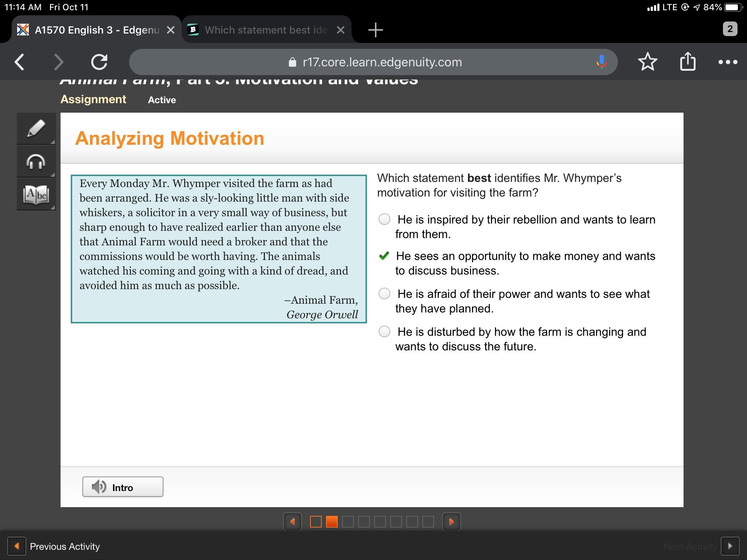Switch to A1570 English 3 Edgenuity tab
Viewport: 747px width, 560px height.
pyautogui.click(x=97, y=30)
